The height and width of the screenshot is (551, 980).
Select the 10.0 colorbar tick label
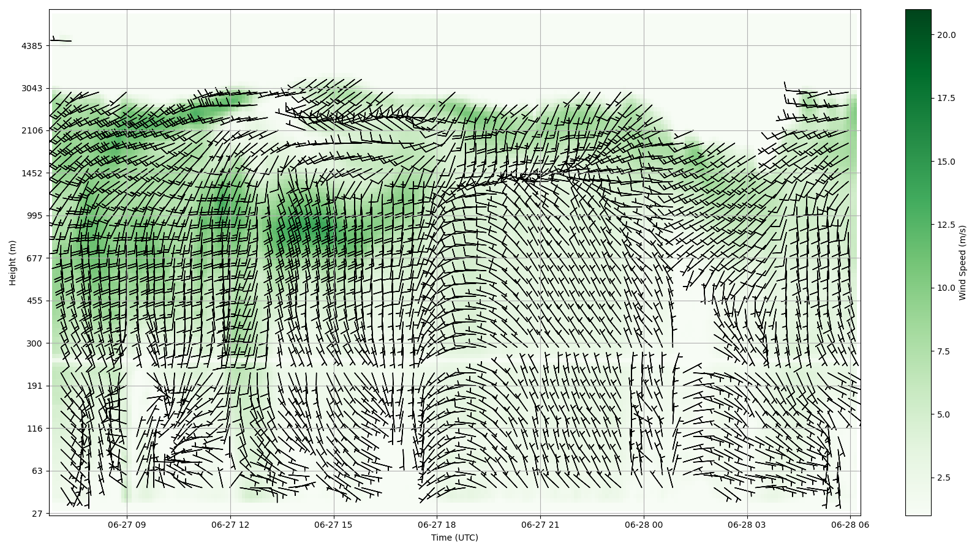(946, 288)
